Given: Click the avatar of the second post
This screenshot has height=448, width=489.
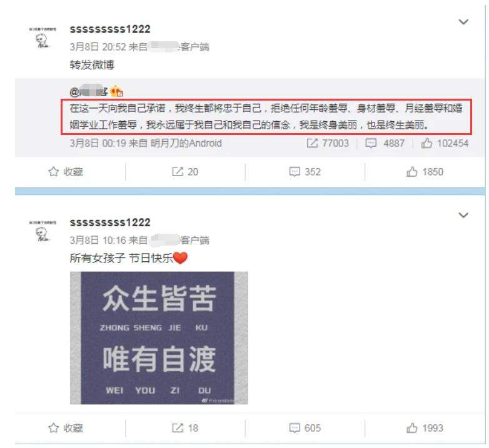Looking at the screenshot, I should click(x=43, y=231).
